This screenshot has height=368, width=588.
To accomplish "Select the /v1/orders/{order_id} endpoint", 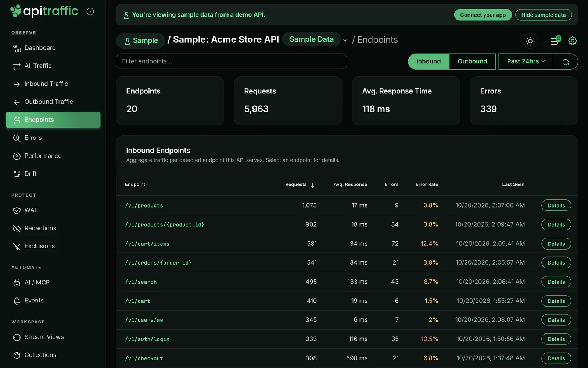I will pos(158,263).
